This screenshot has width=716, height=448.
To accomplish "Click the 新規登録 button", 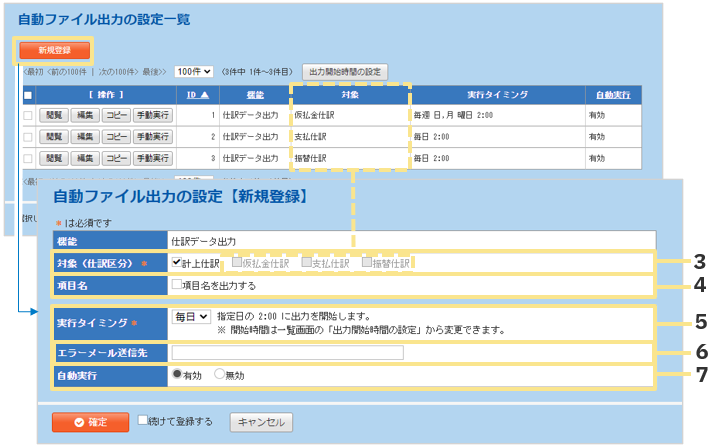I will click(x=54, y=49).
